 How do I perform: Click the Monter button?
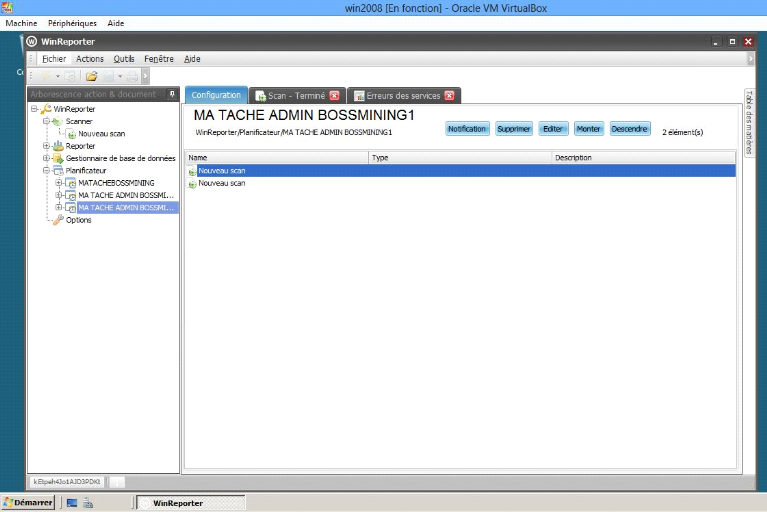[x=588, y=129]
